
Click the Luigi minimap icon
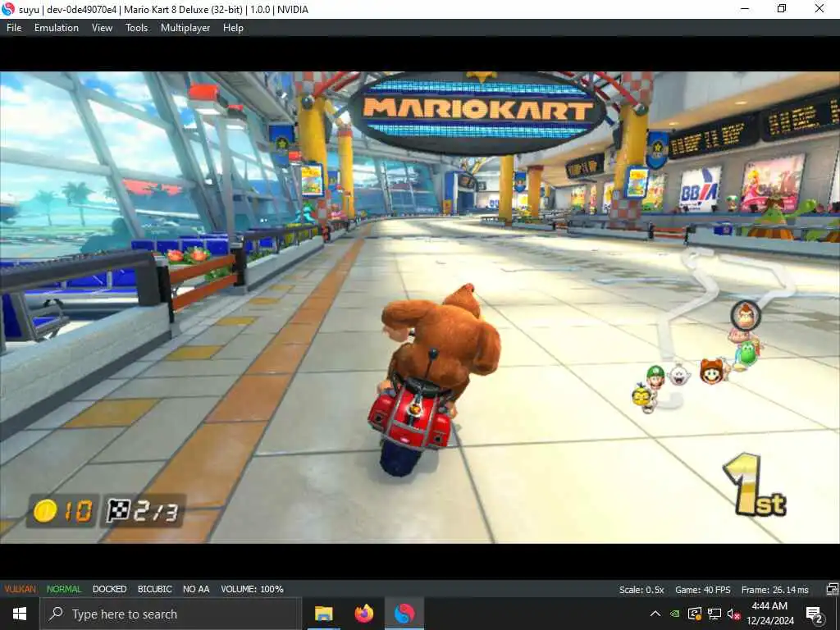pyautogui.click(x=655, y=377)
